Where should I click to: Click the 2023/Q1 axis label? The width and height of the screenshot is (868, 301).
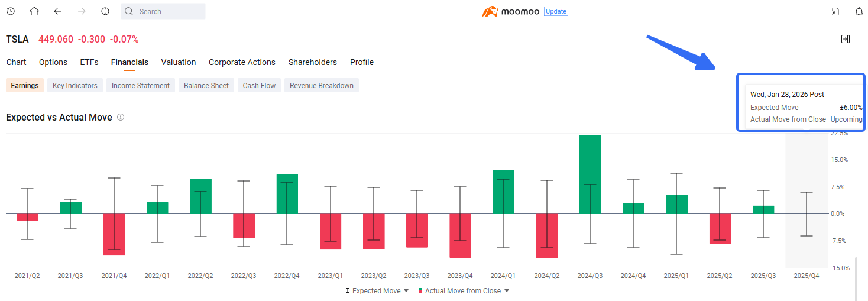330,276
